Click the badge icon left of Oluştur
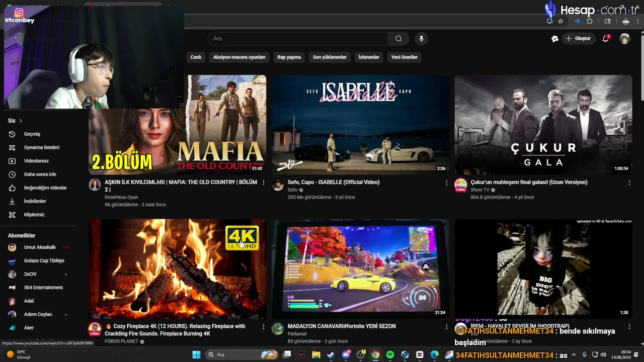The image size is (644, 362). 555,39
